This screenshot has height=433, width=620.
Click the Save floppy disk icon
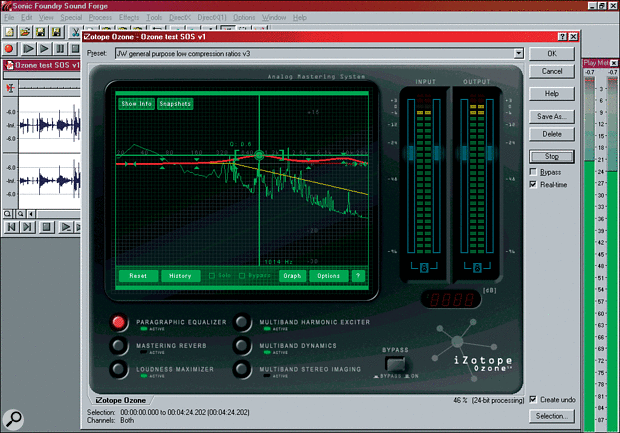coord(41,32)
